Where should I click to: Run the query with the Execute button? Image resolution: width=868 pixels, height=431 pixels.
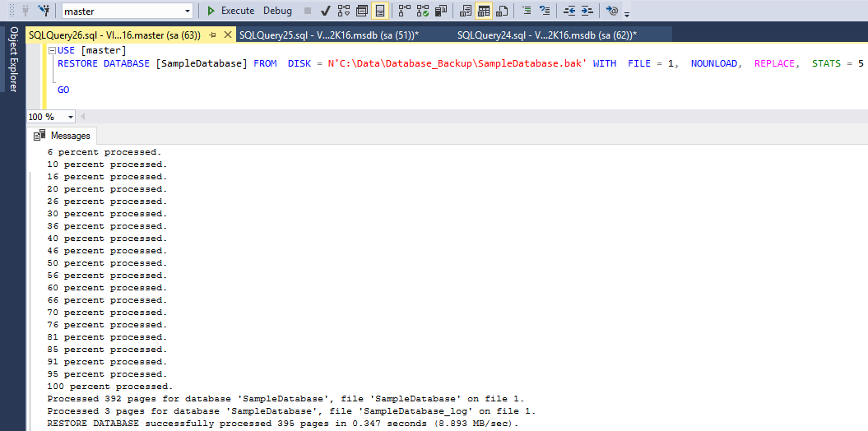(230, 11)
